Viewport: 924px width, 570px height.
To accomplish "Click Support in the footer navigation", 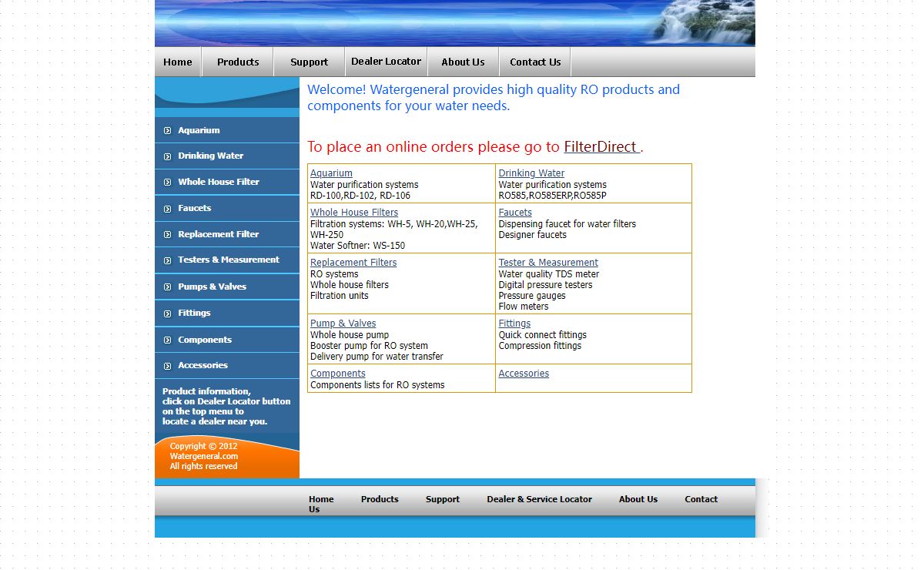I will 443,499.
